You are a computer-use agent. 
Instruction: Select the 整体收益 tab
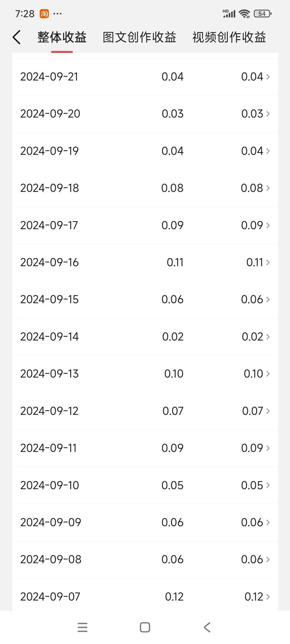tap(62, 37)
